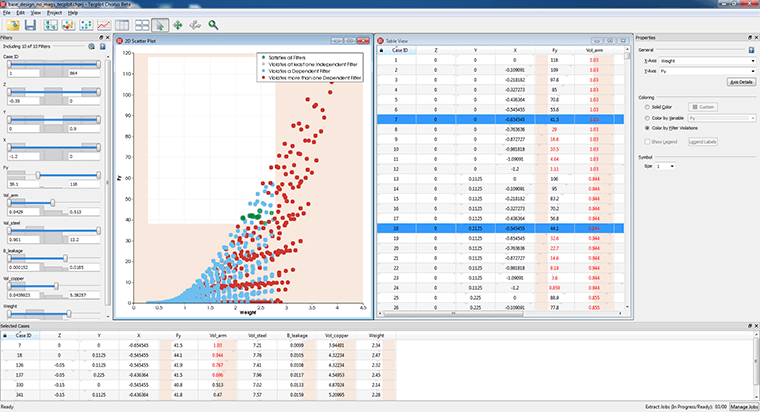Select the magnifier zoom tool

point(213,25)
